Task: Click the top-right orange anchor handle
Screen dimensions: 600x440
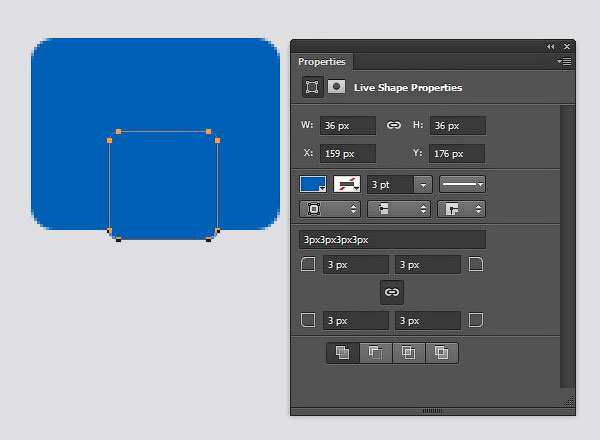Action: [x=209, y=132]
